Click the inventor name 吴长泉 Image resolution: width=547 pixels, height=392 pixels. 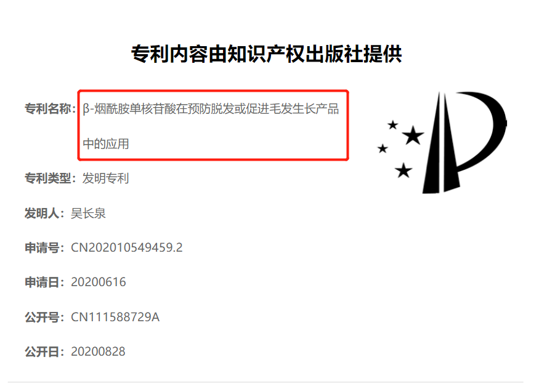tap(88, 213)
